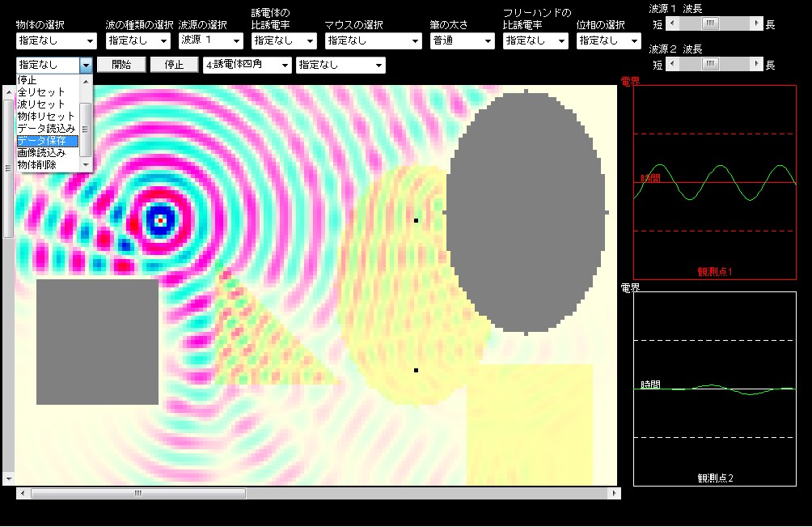Click the 観測点1 electric field graph

click(715, 182)
